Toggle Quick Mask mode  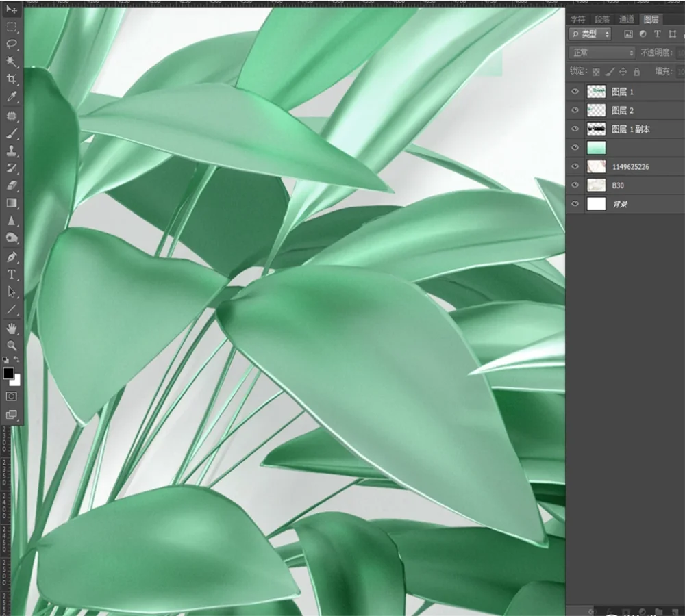coord(12,396)
